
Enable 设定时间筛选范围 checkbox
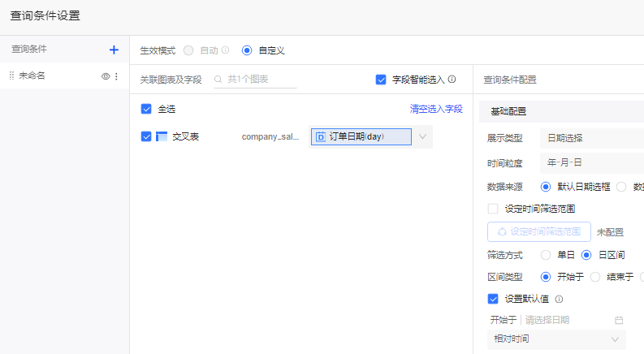493,209
